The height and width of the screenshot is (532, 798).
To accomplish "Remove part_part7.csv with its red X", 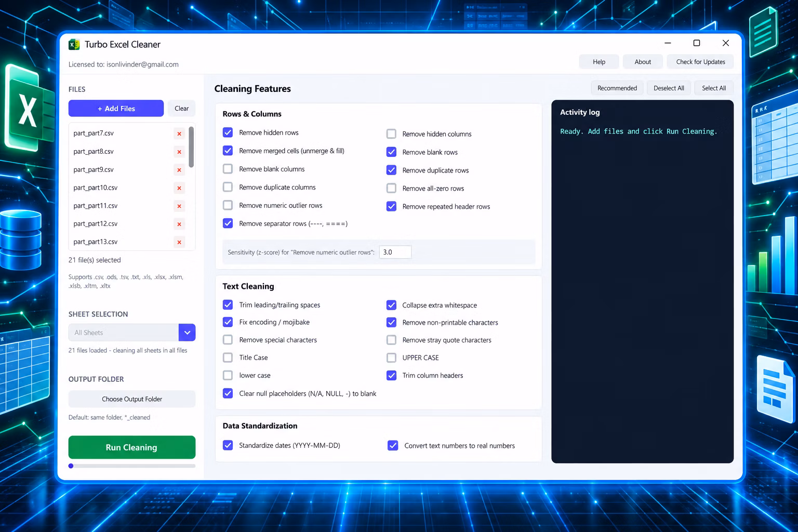I will click(x=179, y=134).
